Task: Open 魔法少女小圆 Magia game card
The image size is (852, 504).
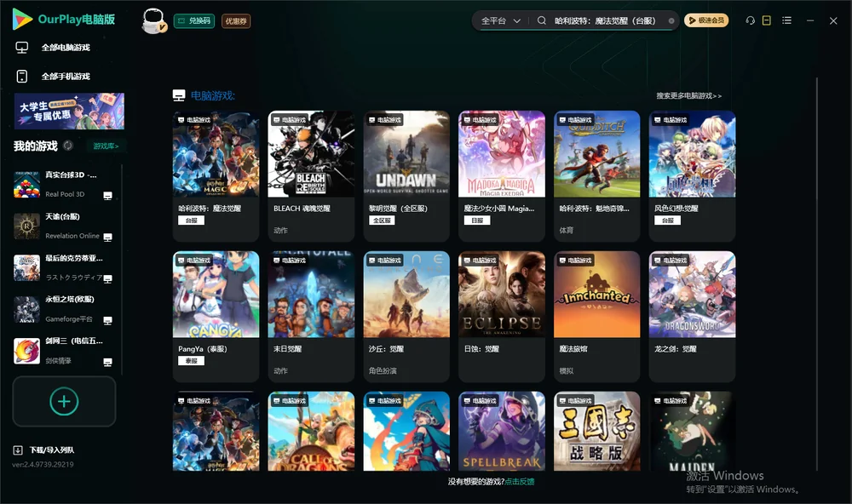Action: point(502,176)
